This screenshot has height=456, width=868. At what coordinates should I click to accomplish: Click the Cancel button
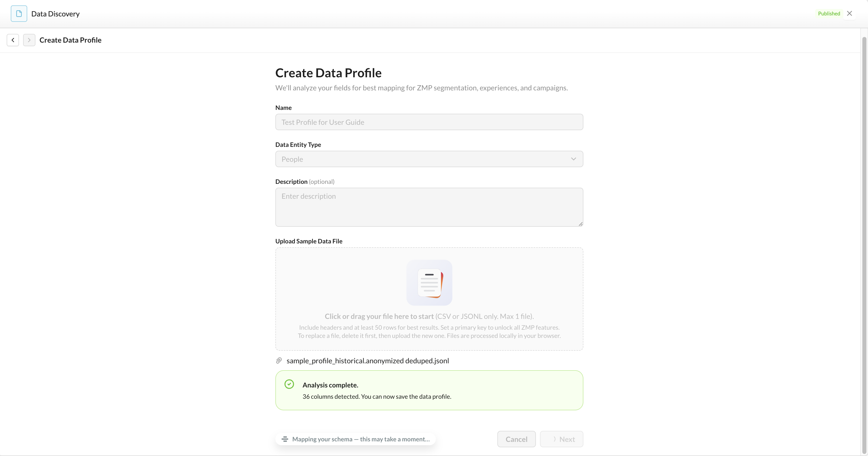point(517,439)
